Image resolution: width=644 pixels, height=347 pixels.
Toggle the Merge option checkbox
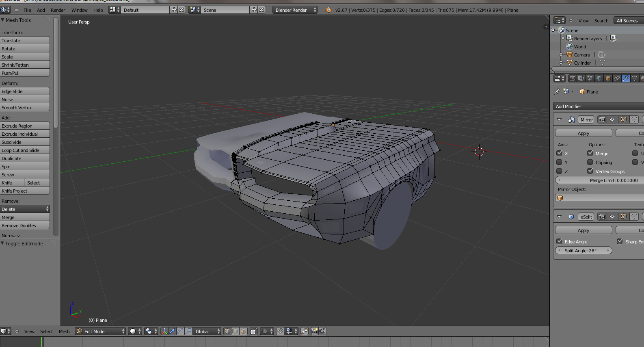pyautogui.click(x=590, y=153)
